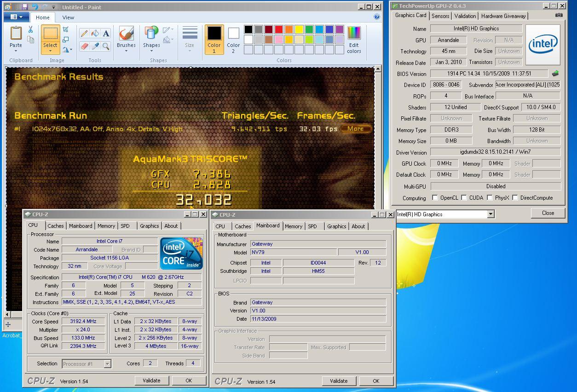Click the Cut scissors icon
Viewport: 577px width, 392px height.
(30, 29)
